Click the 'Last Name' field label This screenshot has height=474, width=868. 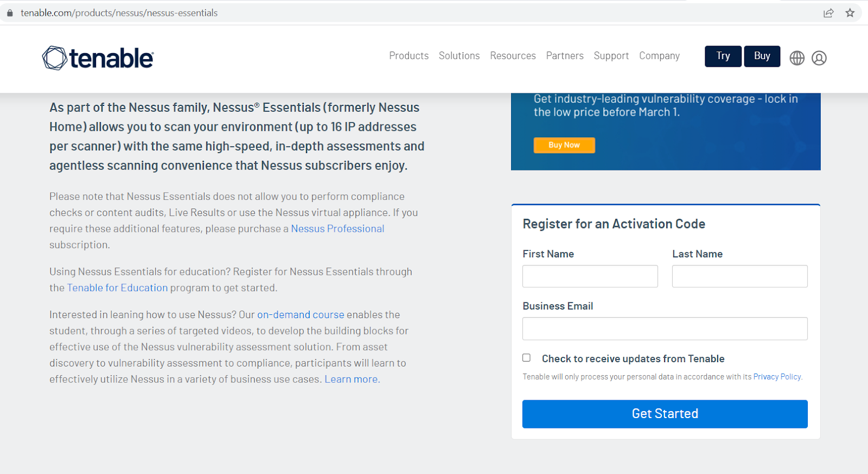698,254
